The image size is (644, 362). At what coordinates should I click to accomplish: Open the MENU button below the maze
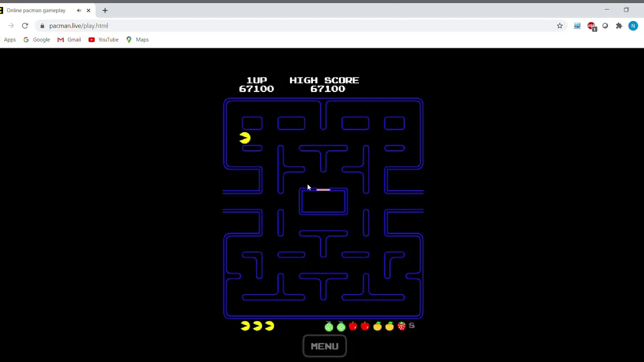click(x=325, y=346)
